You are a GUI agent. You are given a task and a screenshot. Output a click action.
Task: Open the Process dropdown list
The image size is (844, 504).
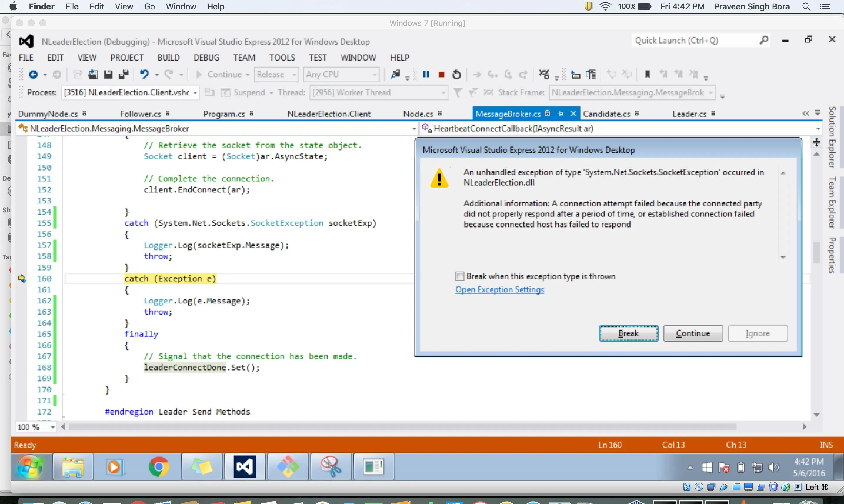(195, 93)
